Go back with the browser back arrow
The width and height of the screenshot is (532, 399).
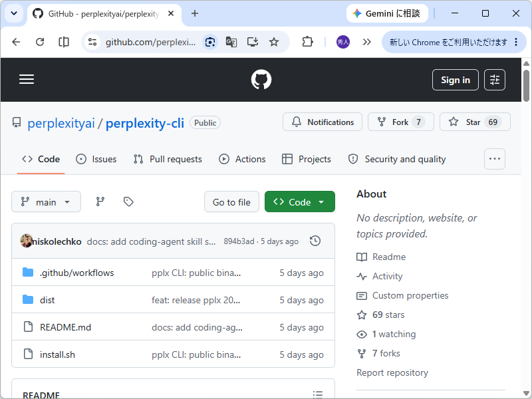coord(16,42)
